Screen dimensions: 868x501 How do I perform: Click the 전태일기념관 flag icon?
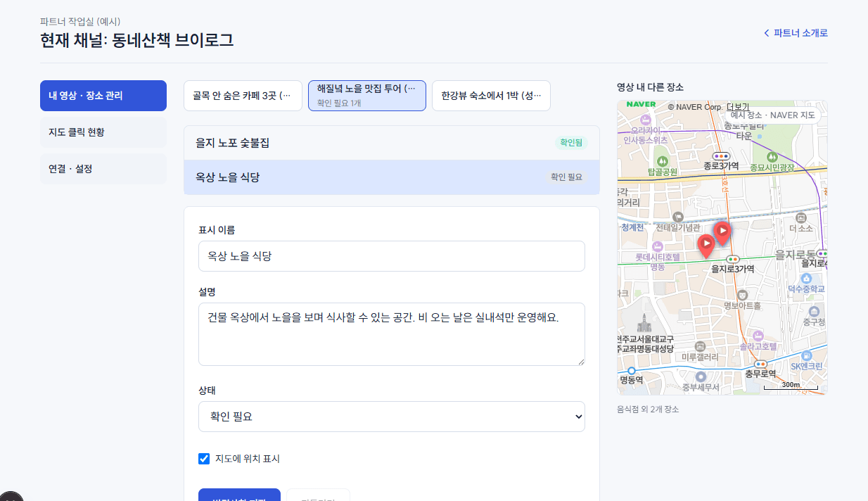tap(677, 217)
